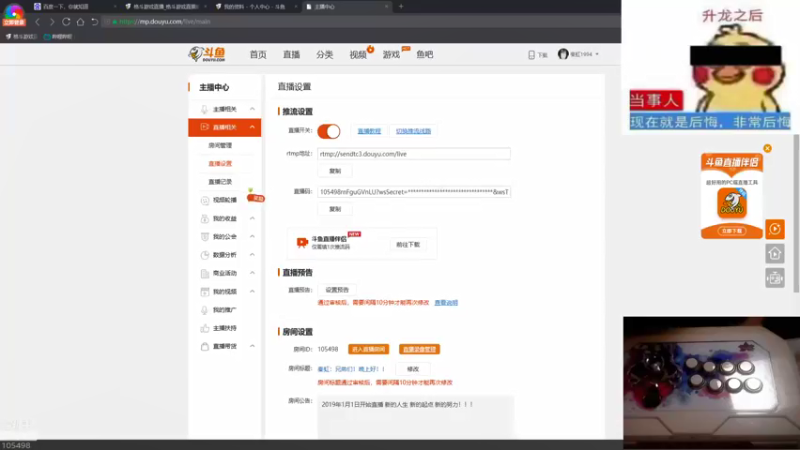Open the 分类 nav item
800x450 pixels.
pos(324,55)
